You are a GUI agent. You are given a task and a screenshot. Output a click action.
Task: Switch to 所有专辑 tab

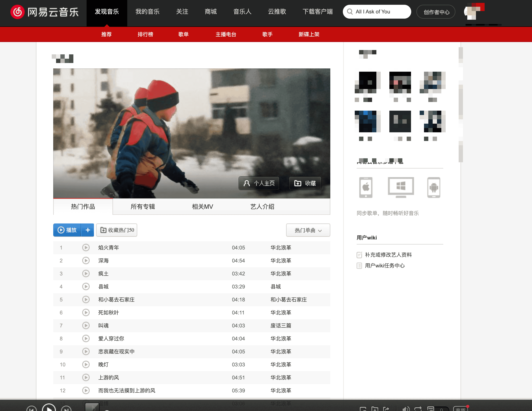coord(143,207)
